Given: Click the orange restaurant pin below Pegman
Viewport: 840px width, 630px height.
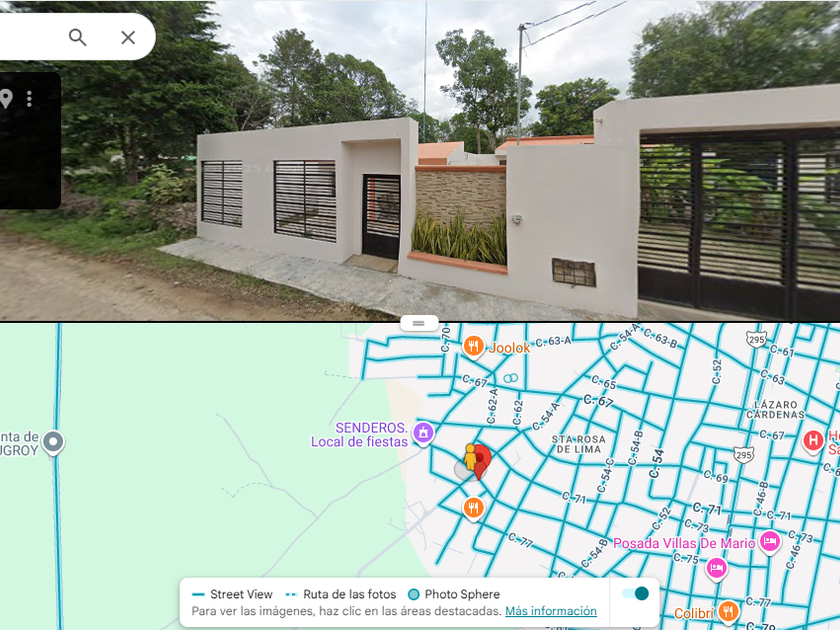Looking at the screenshot, I should tap(474, 508).
